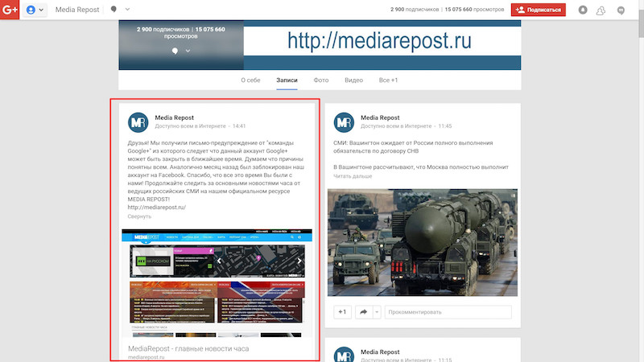Screen dimensions: 644x362
Task: Open Media Repost name on the 11:45 post
Action: point(380,117)
